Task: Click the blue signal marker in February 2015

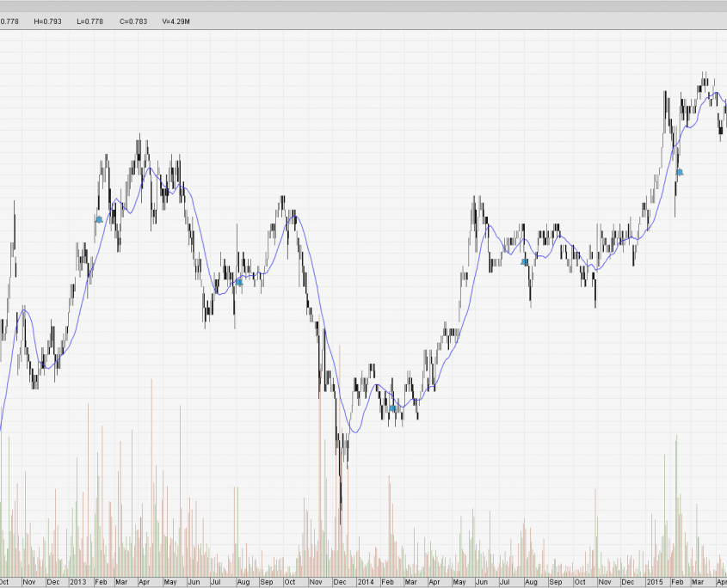Action: point(679,172)
